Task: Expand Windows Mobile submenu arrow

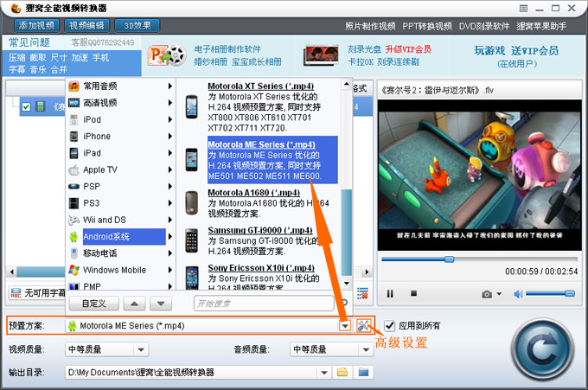Action: [x=169, y=270]
